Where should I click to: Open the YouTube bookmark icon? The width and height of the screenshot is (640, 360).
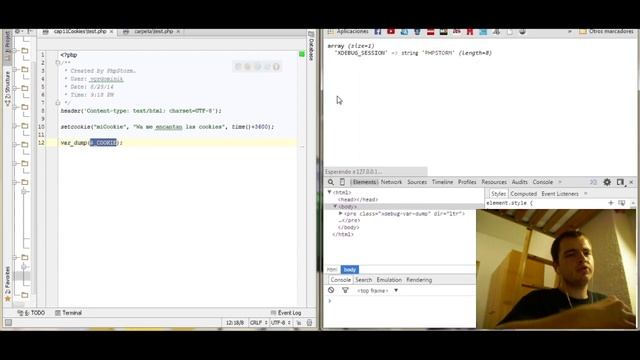coord(391,31)
